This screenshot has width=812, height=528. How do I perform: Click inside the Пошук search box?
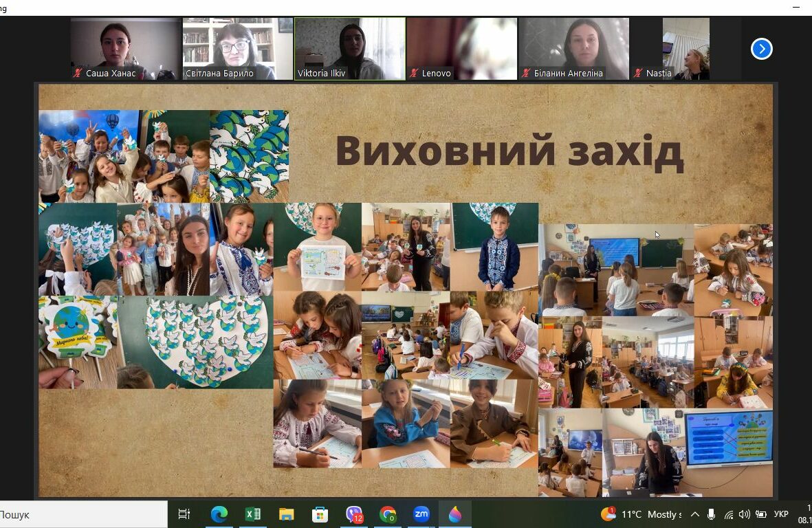(x=83, y=514)
